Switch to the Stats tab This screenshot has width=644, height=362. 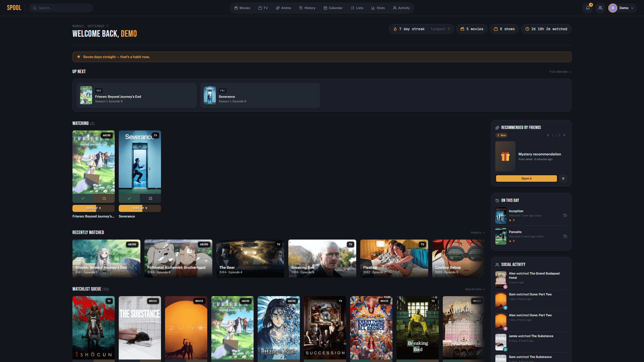[x=378, y=8]
